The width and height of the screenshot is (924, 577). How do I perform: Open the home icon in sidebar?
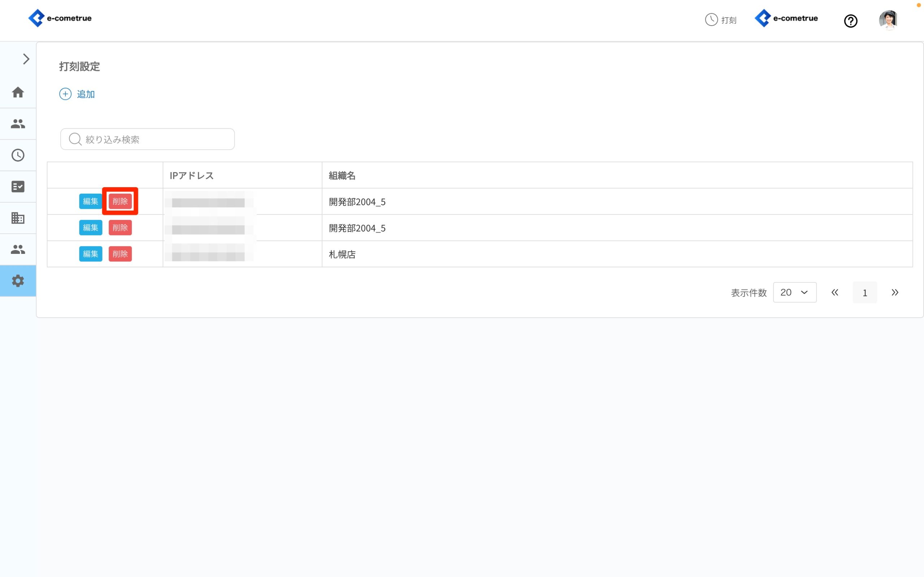coord(18,92)
